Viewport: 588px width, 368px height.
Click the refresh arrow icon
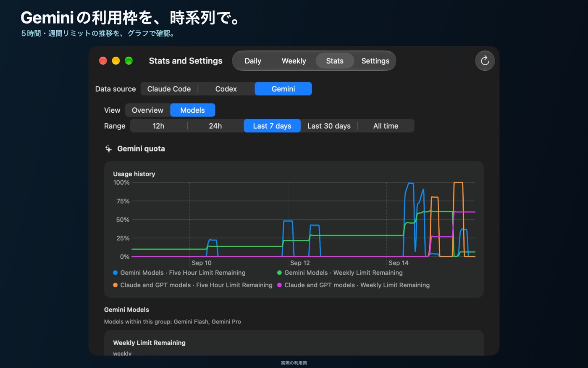pyautogui.click(x=485, y=61)
